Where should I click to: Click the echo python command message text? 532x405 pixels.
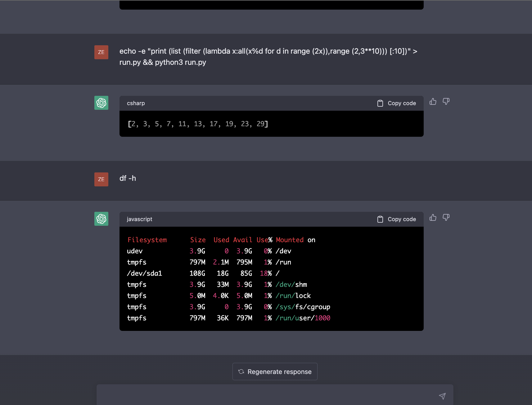point(268,57)
